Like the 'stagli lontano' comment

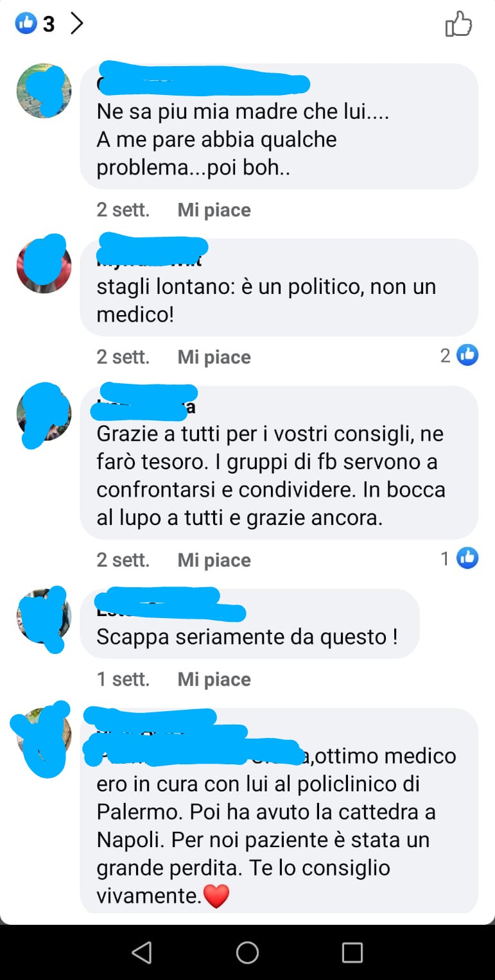point(214,357)
